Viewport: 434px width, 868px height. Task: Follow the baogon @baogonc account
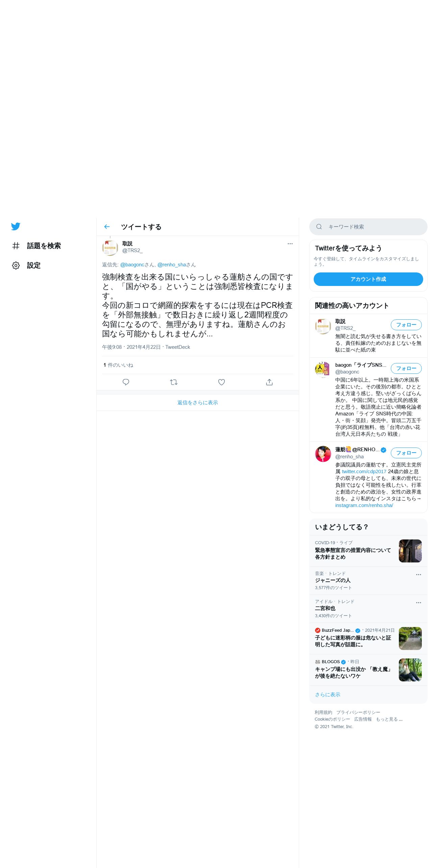point(406,368)
